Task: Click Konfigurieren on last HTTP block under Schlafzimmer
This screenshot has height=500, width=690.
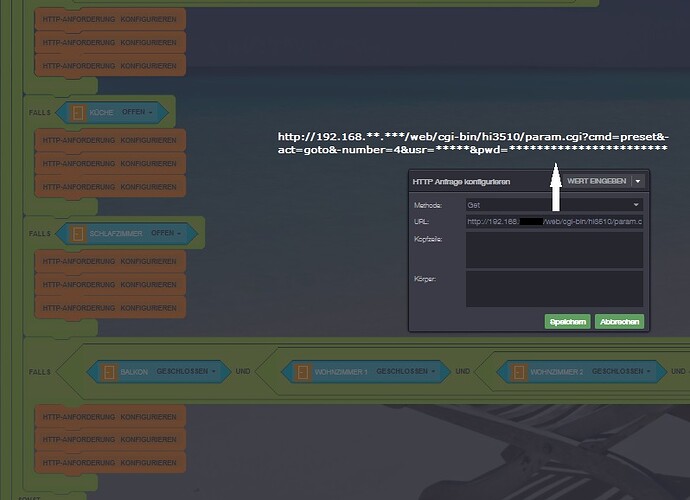Action: click(x=149, y=307)
